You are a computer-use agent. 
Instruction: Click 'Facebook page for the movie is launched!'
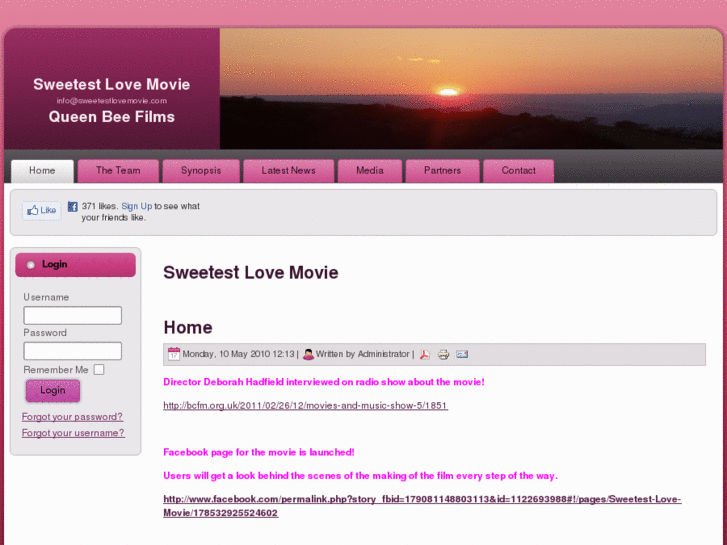coord(259,452)
